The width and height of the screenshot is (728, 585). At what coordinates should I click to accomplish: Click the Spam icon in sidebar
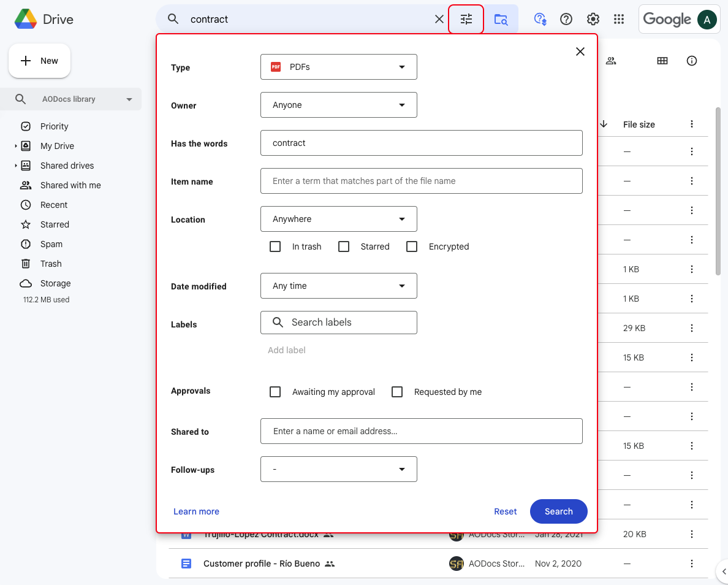click(26, 245)
